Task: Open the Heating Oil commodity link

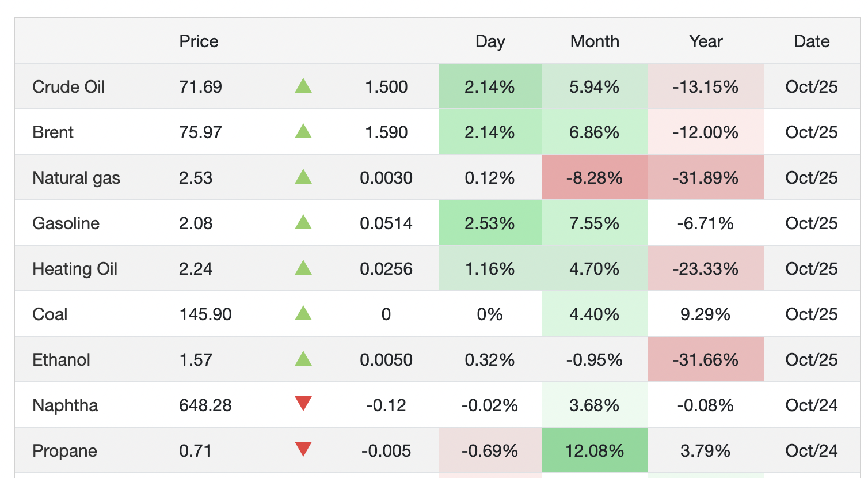Action: (75, 269)
